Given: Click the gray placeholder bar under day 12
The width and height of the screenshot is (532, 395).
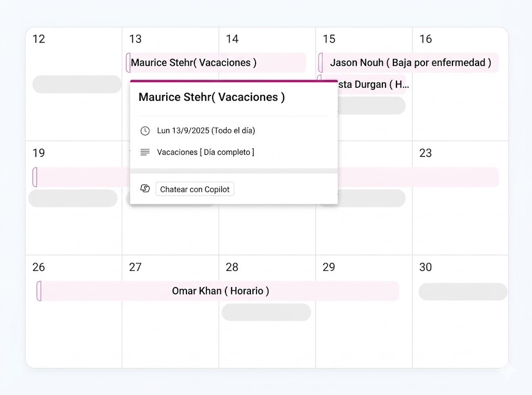Looking at the screenshot, I should 77,84.
